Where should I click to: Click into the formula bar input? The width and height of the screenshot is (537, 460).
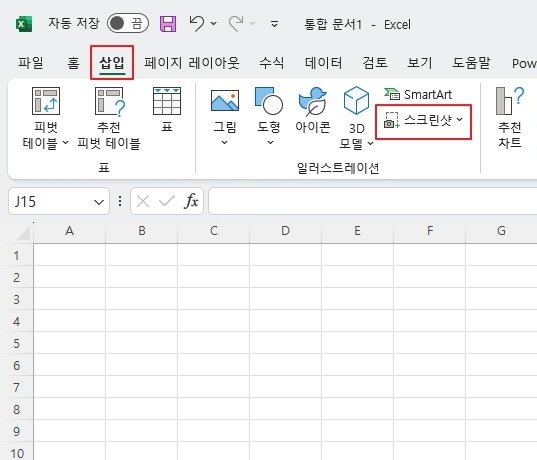coord(373,201)
